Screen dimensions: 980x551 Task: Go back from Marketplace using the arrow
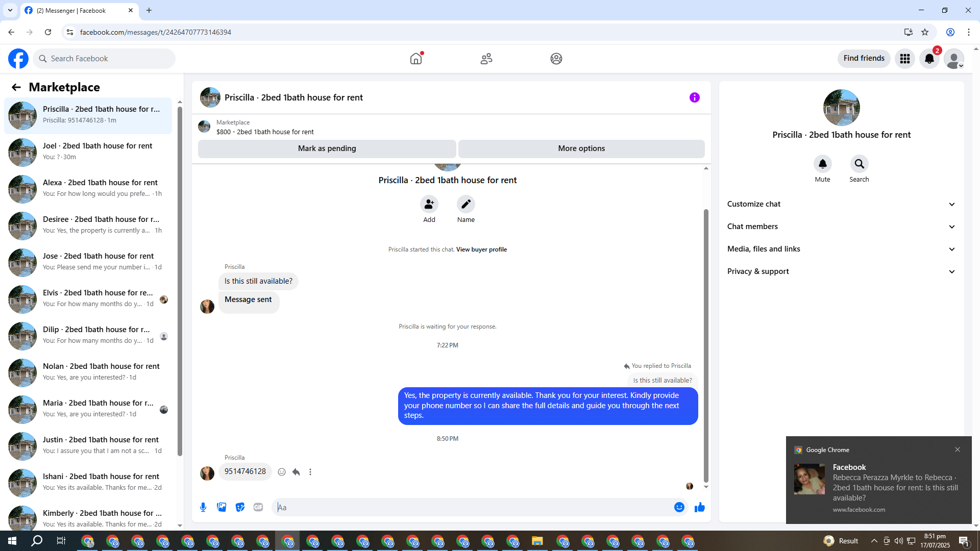[x=16, y=87]
